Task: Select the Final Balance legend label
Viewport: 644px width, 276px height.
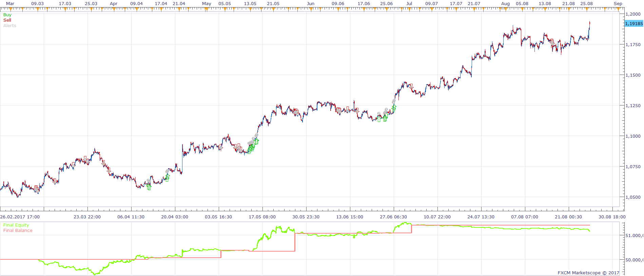Action: pyautogui.click(x=18, y=231)
